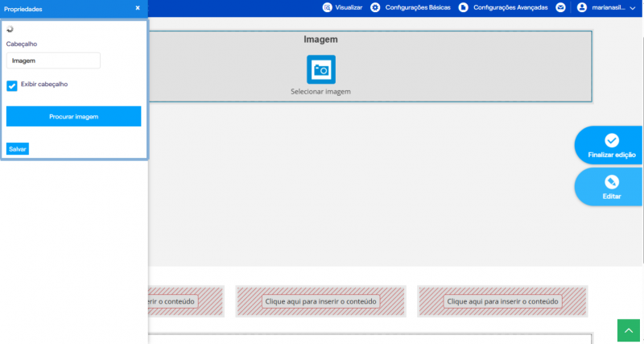Image resolution: width=644 pixels, height=344 pixels.
Task: Click the Salvar button
Action: click(18, 149)
